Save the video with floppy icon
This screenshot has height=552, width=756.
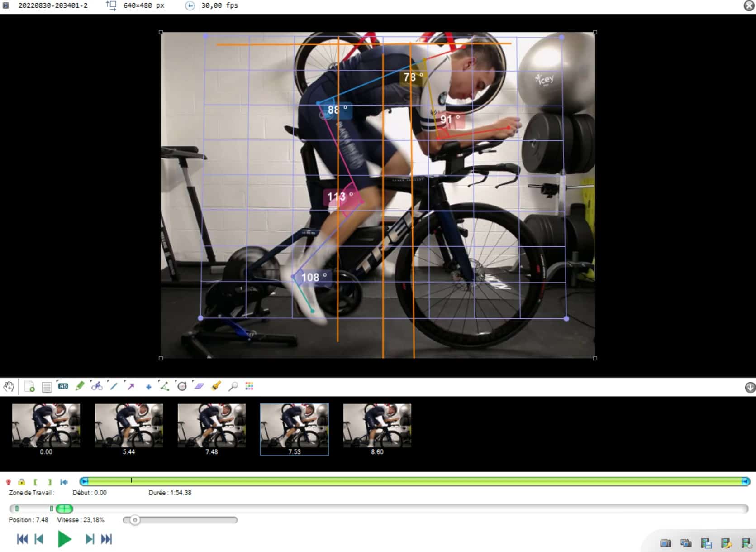[706, 543]
